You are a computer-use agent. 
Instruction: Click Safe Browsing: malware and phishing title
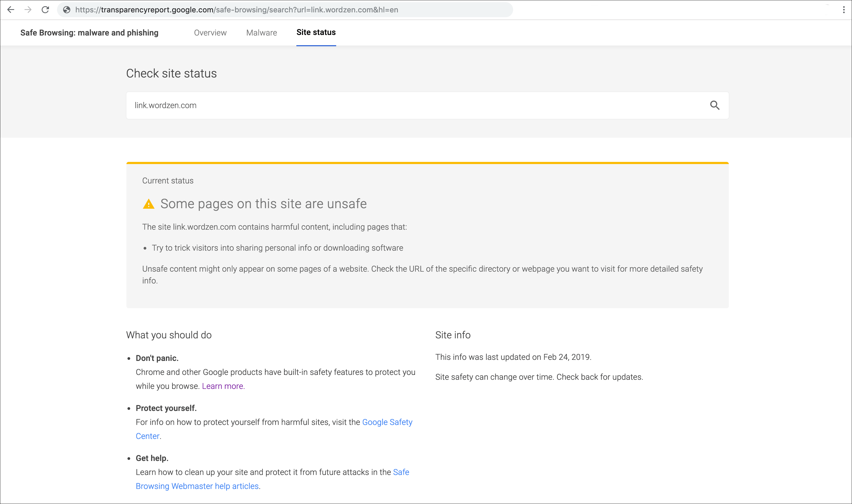click(x=89, y=33)
